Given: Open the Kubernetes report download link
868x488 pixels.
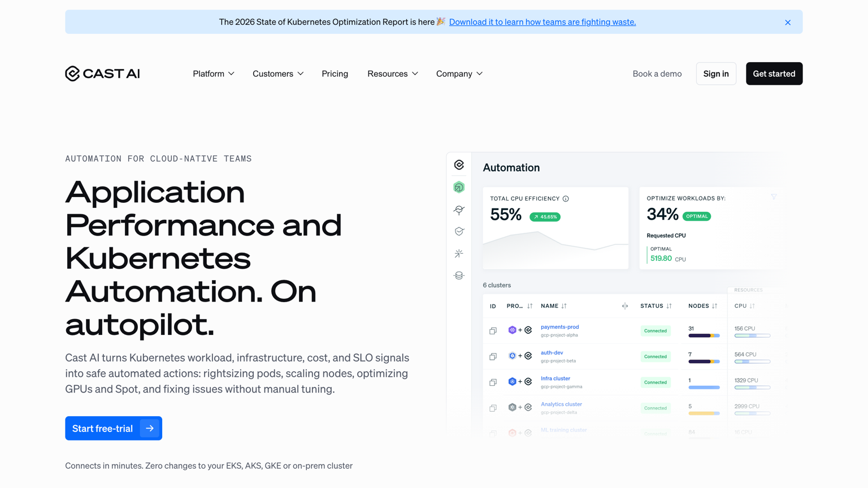Looking at the screenshot, I should click(x=542, y=22).
